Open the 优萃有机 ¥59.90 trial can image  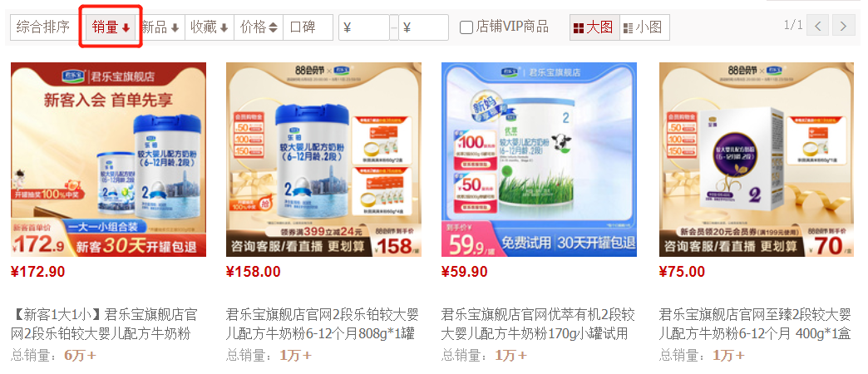[x=540, y=160]
